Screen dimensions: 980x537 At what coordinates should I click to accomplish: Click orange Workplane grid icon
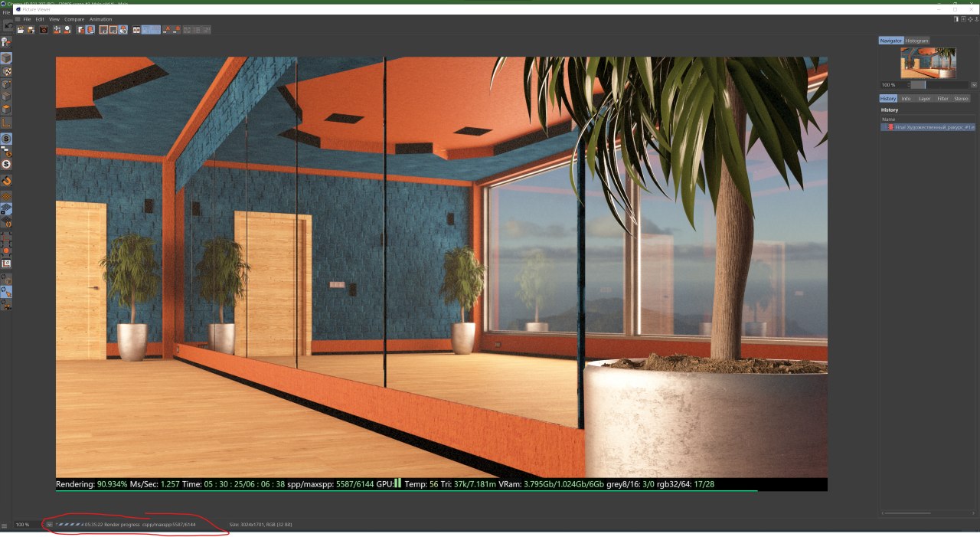click(6, 196)
